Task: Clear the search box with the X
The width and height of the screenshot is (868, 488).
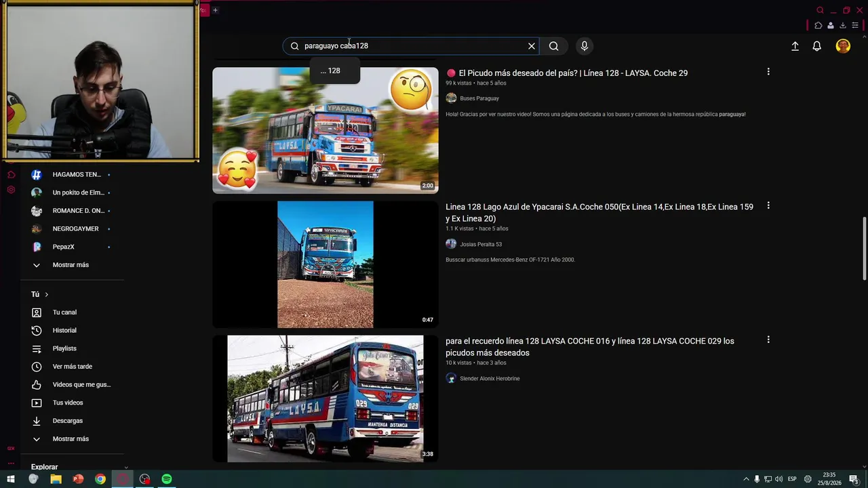Action: 532,46
